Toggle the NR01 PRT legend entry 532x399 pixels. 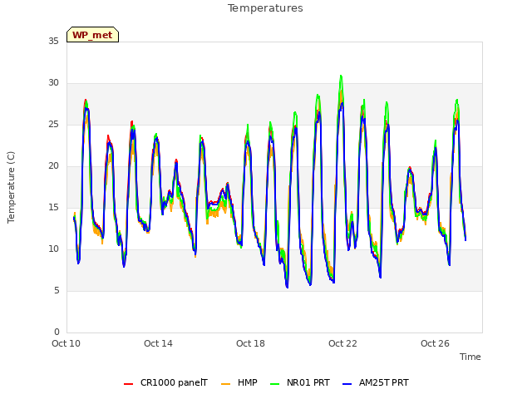pos(299,382)
